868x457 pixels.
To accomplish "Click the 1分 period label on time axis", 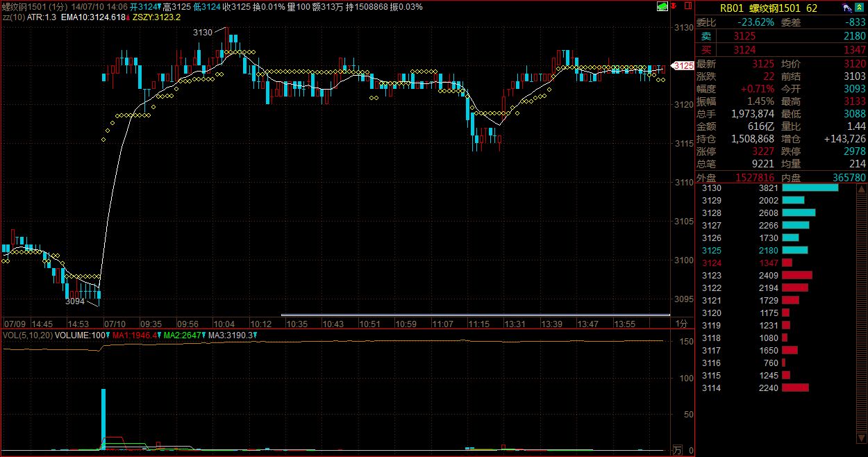I will [x=681, y=324].
